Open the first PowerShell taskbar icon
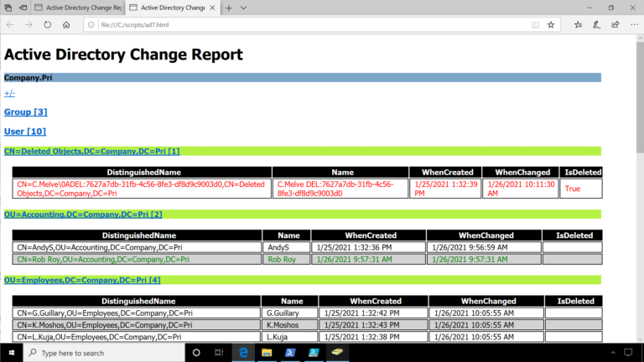 click(x=290, y=353)
